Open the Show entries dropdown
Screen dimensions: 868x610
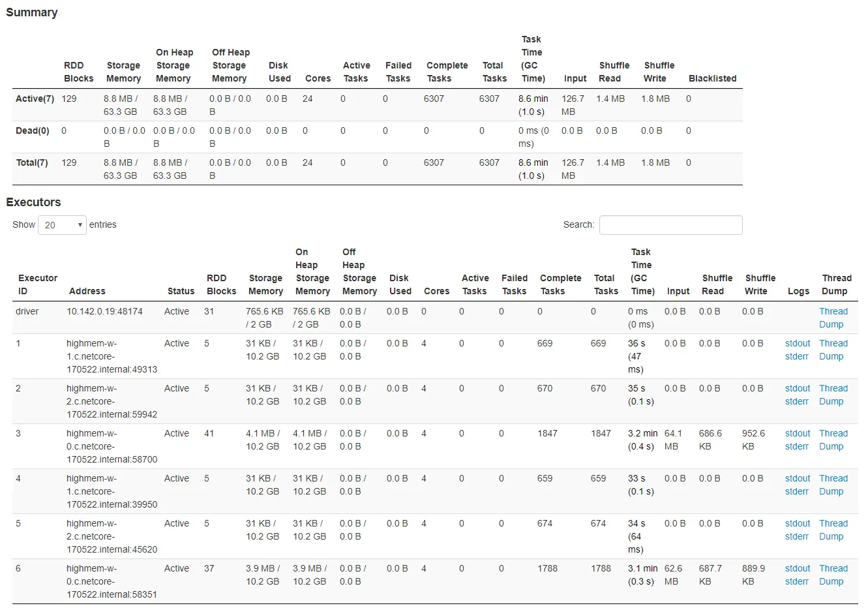point(62,225)
